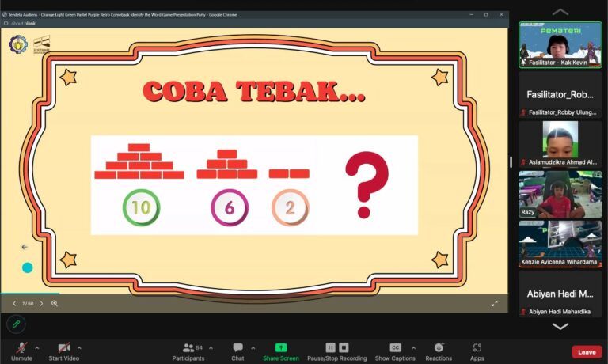Click the green Share Screen icon
Image resolution: width=608 pixels, height=364 pixels.
[x=280, y=347]
